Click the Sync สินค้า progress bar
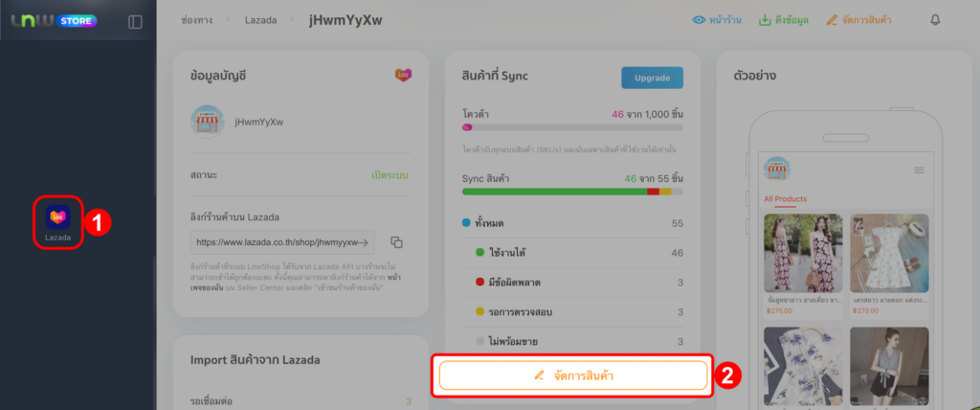 pos(572,192)
